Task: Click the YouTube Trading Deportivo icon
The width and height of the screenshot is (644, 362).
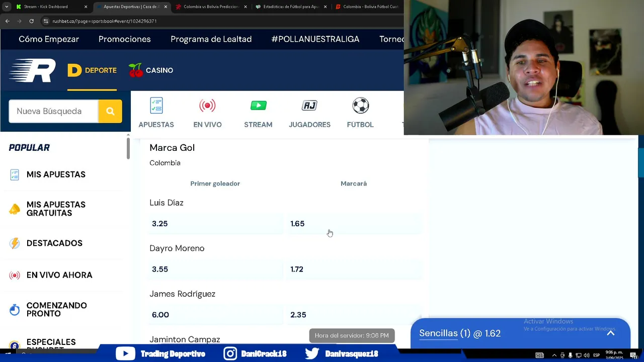Action: click(125, 354)
